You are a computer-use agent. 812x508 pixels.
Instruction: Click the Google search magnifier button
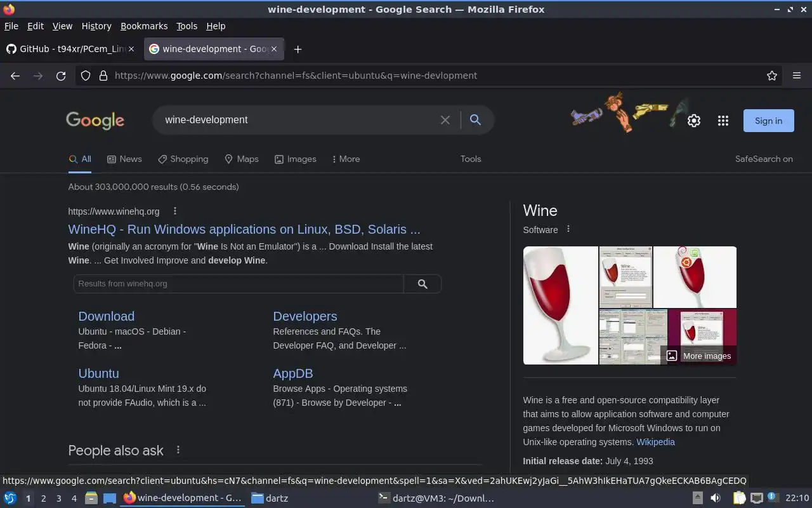(475, 120)
